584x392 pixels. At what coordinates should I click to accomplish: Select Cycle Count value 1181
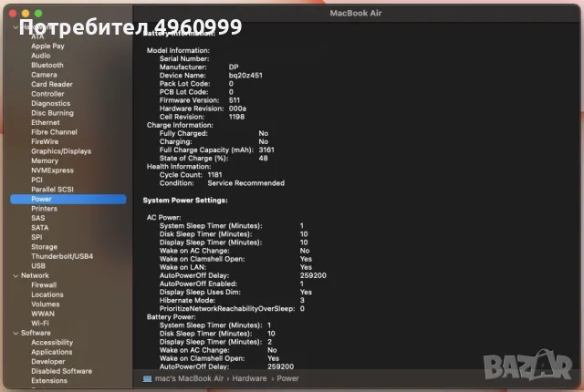[215, 175]
